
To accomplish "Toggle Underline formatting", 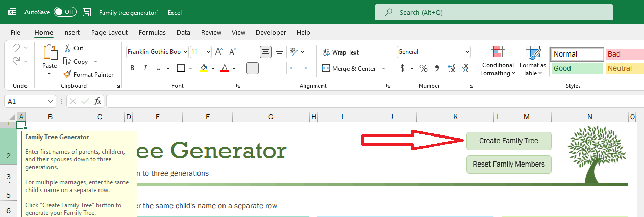I will (159, 68).
